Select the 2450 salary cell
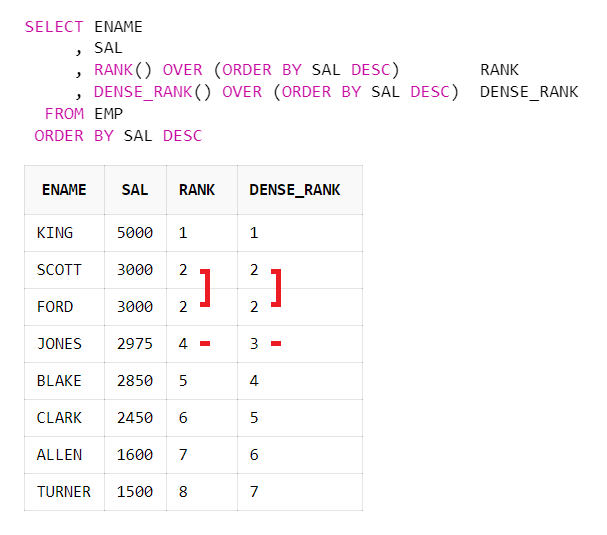This screenshot has width=607, height=535. pos(135,418)
